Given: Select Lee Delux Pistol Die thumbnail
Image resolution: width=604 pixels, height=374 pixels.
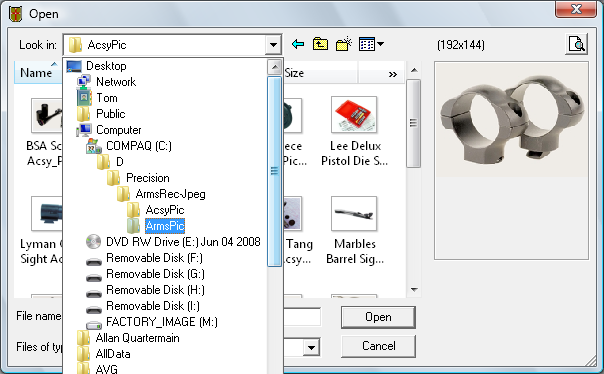Looking at the screenshot, I should (x=354, y=131).
